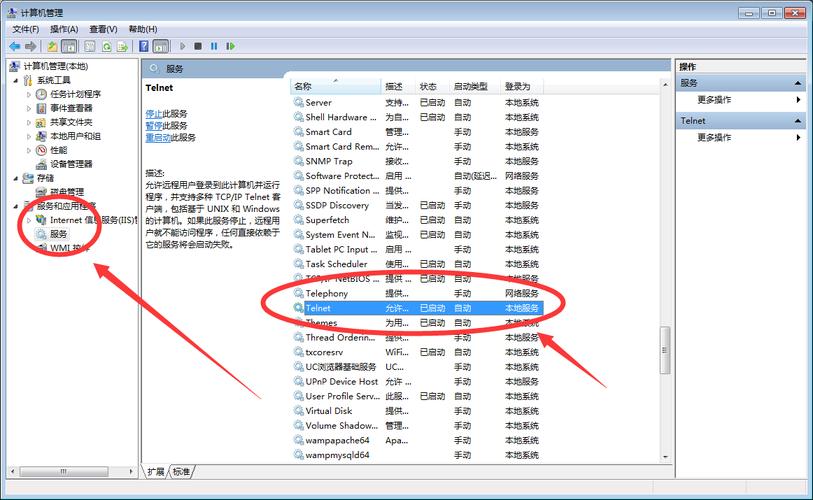Screen dimensions: 813x500
Task: Pause the service with the blue pause icon
Action: pos(214,46)
